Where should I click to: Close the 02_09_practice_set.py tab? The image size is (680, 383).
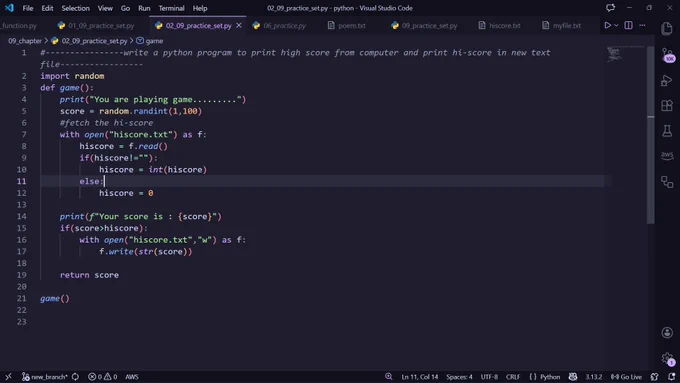pos(239,26)
